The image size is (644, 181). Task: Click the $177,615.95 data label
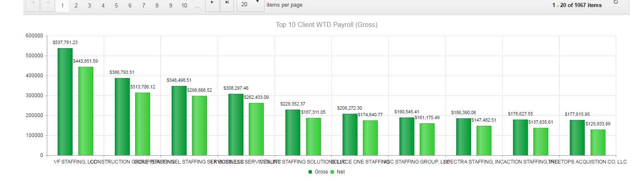coord(577,114)
